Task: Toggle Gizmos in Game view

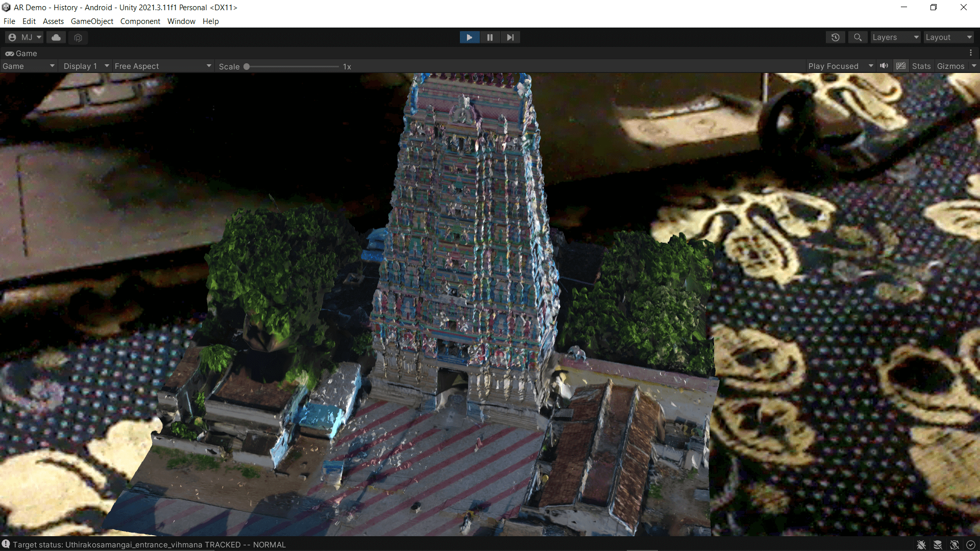Action: 950,66
